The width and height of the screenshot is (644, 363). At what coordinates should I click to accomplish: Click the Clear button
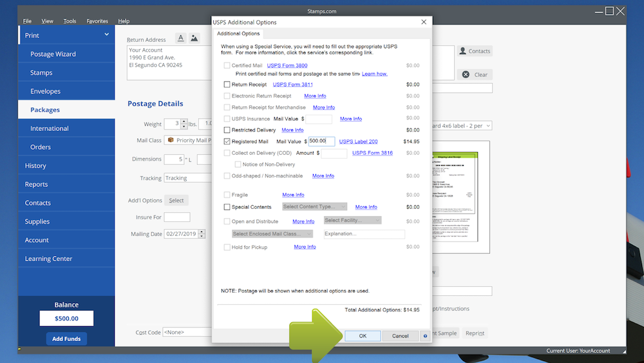point(475,74)
